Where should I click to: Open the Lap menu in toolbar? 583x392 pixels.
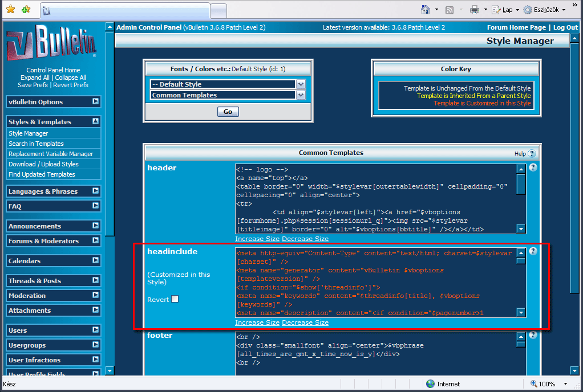[x=507, y=10]
